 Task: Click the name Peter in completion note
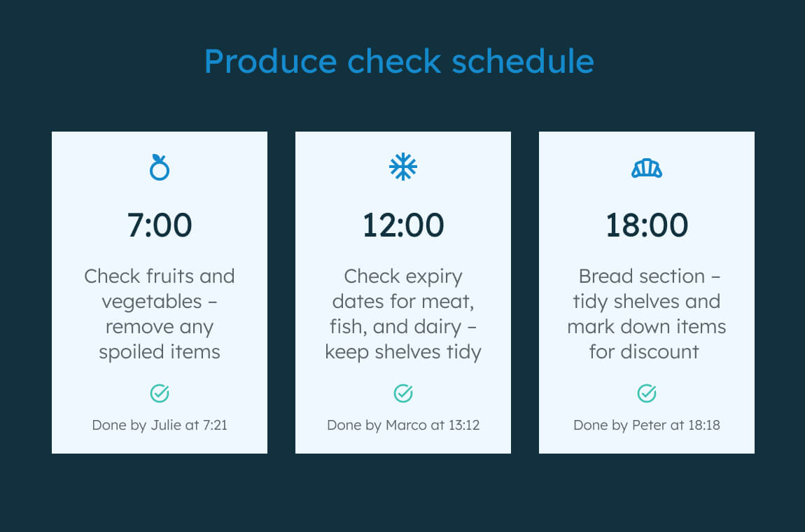pos(649,425)
